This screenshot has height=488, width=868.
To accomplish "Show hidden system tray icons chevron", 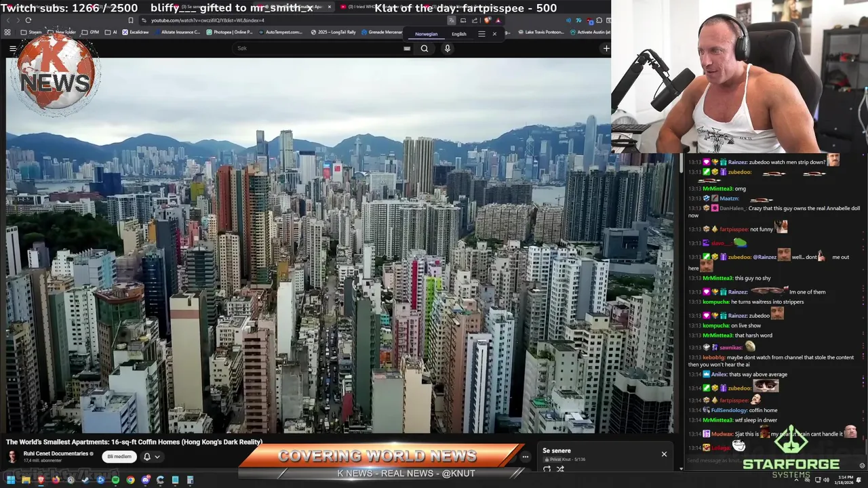I will 797,480.
